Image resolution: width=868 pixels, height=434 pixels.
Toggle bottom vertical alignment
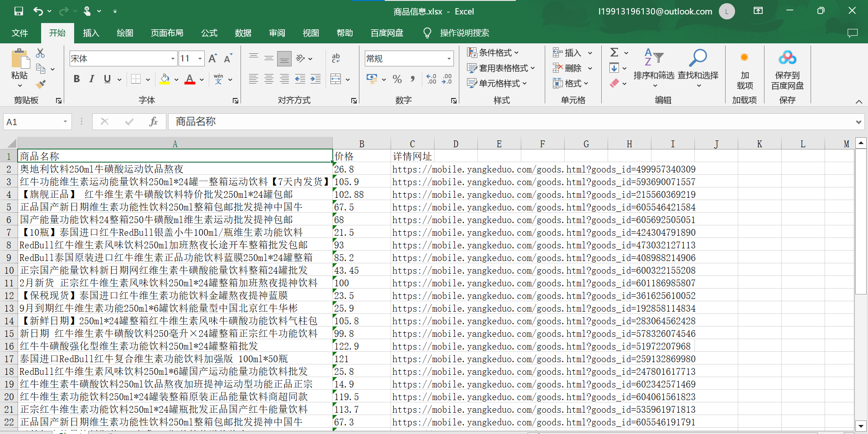point(284,58)
